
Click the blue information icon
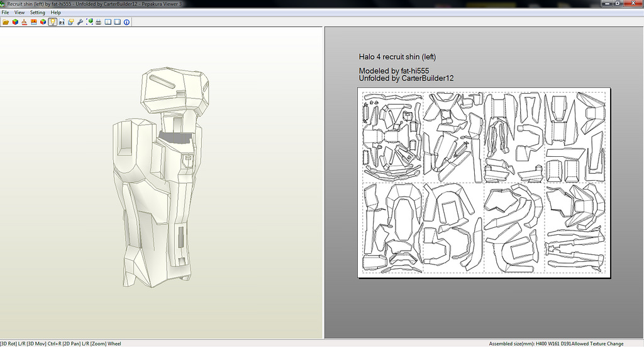point(126,22)
